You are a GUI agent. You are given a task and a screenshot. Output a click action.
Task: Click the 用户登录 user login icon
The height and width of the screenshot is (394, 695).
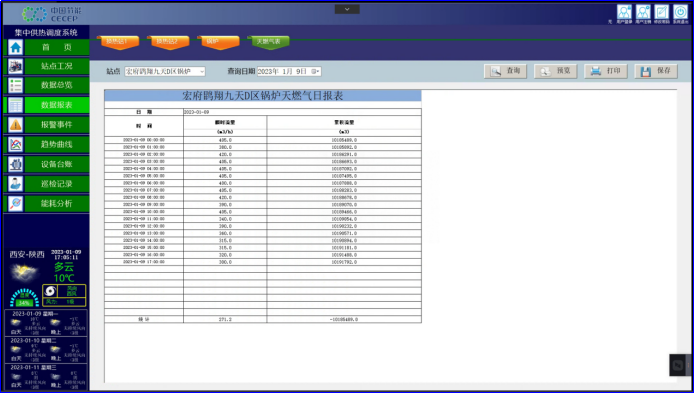(x=624, y=12)
